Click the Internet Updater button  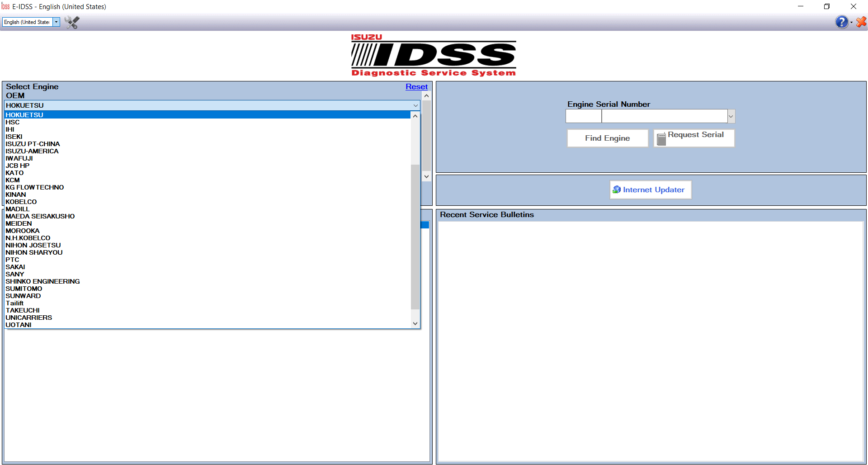click(651, 190)
